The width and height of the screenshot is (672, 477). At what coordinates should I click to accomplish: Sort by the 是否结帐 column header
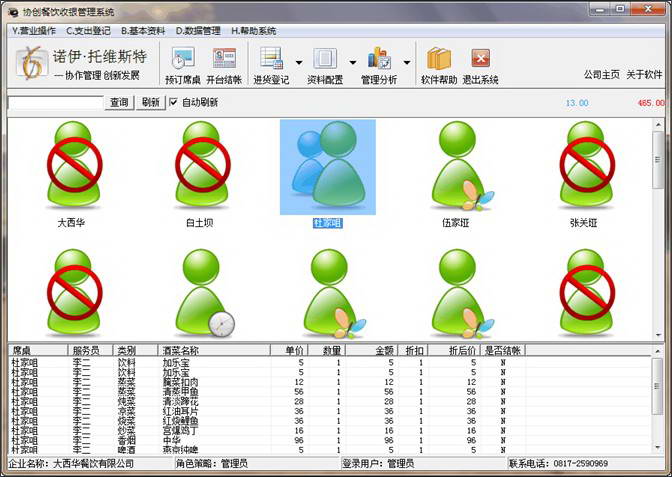[x=503, y=351]
